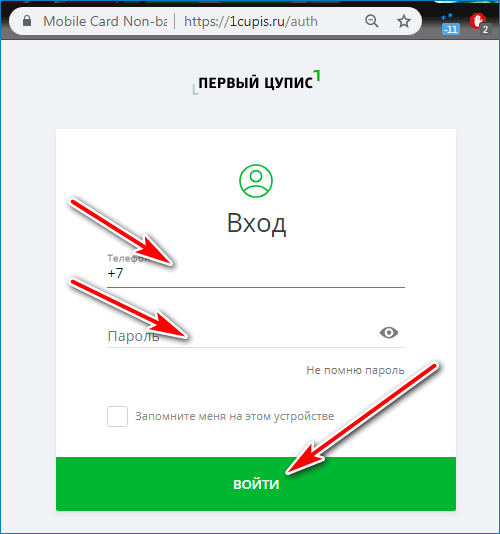
Task: Open the zoom magnifier in address bar
Action: click(372, 21)
